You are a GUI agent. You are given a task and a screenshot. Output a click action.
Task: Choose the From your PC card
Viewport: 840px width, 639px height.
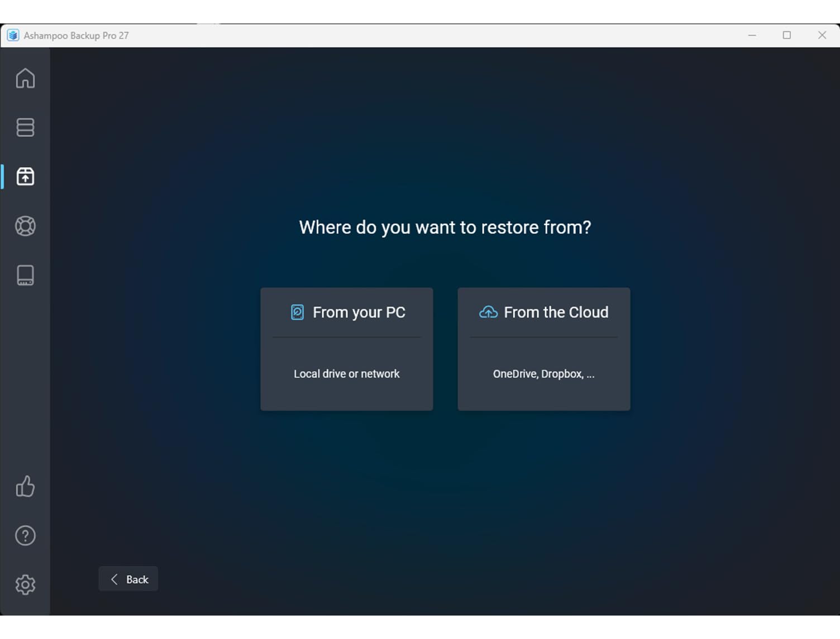(x=347, y=349)
